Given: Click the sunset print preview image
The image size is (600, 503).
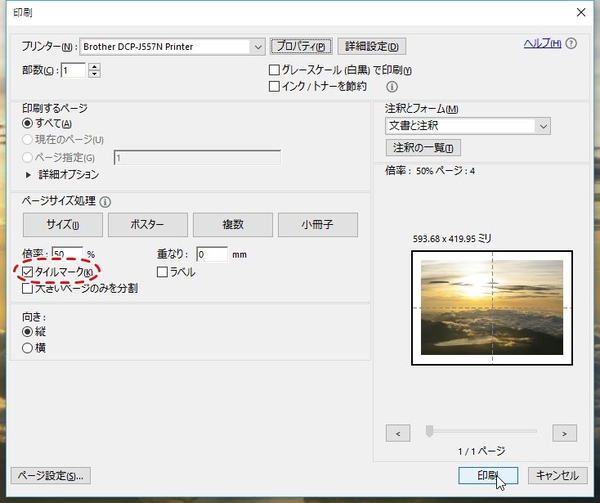Looking at the screenshot, I should coord(492,308).
